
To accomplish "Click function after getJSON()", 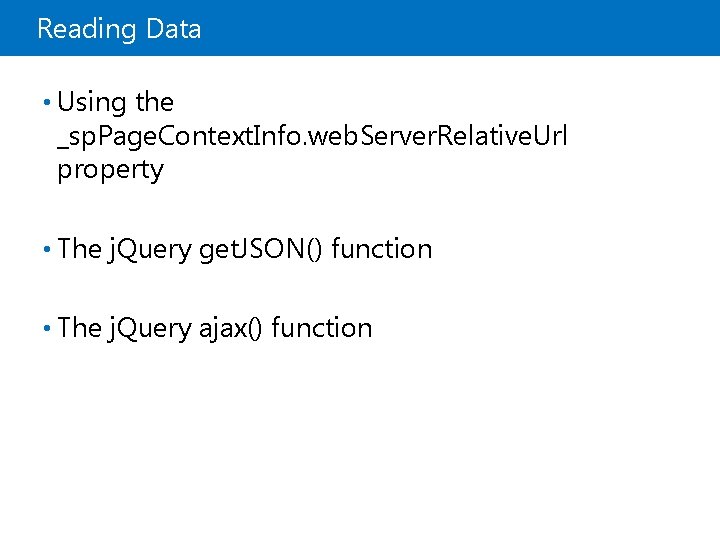I will pos(381,249).
